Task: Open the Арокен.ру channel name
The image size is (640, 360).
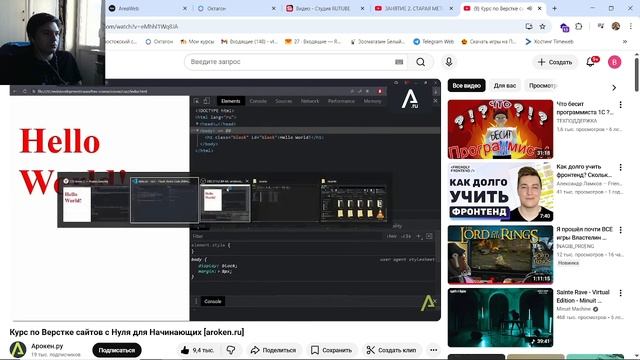Action: tap(47, 346)
